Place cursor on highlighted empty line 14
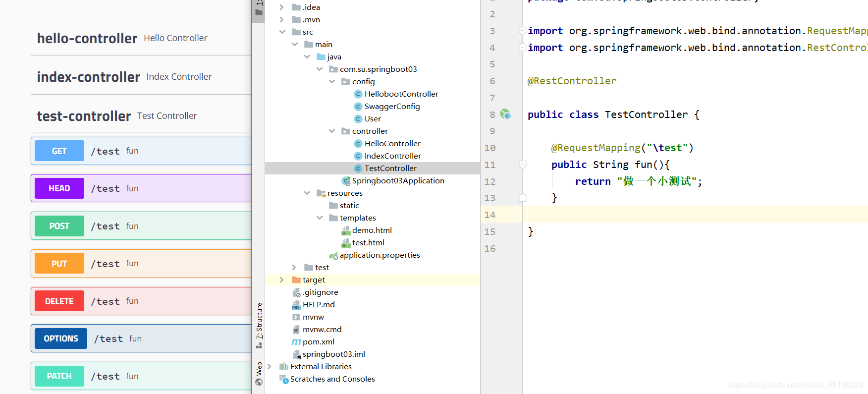This screenshot has height=394, width=868. (698, 215)
